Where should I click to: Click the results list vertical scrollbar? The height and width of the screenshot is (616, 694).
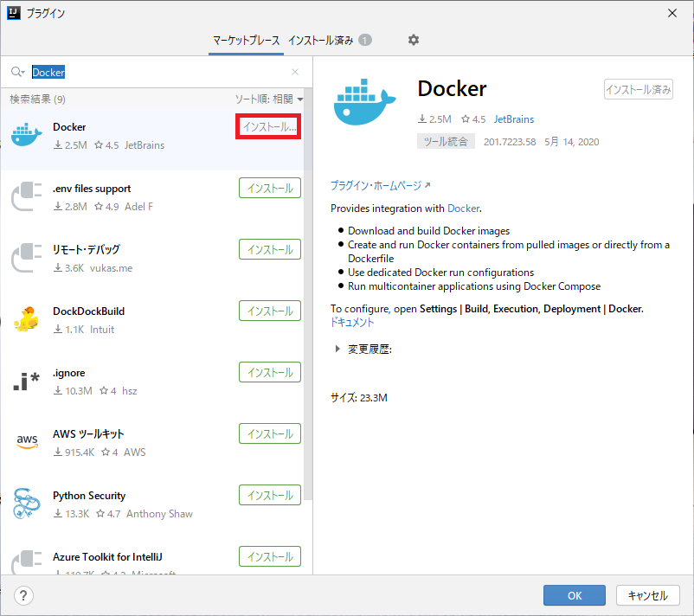[x=308, y=292]
